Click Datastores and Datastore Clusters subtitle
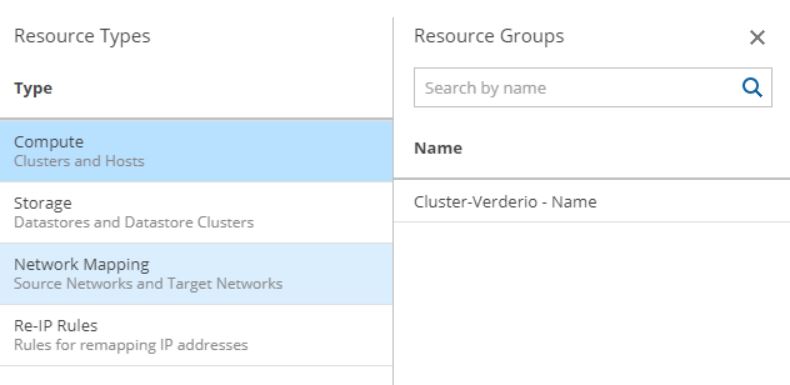 point(134,222)
